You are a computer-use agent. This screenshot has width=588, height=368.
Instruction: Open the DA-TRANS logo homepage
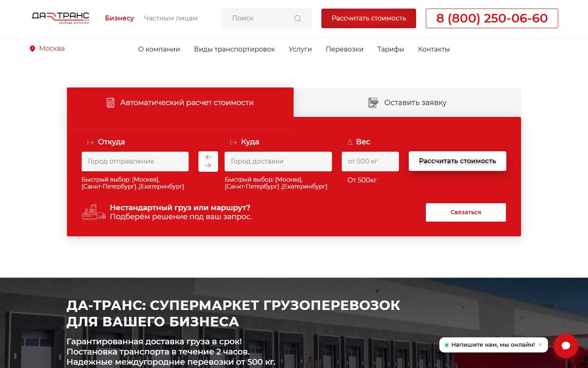[x=60, y=18]
